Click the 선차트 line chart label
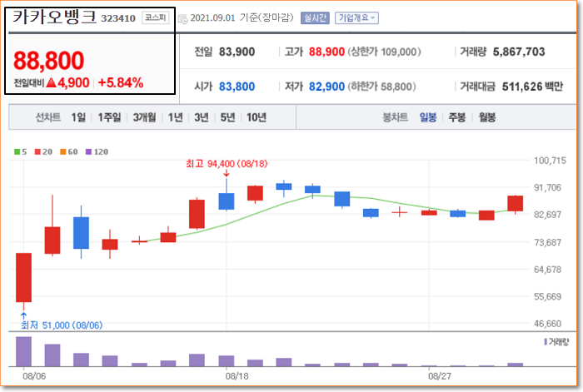The width and height of the screenshot is (583, 392). coord(48,117)
